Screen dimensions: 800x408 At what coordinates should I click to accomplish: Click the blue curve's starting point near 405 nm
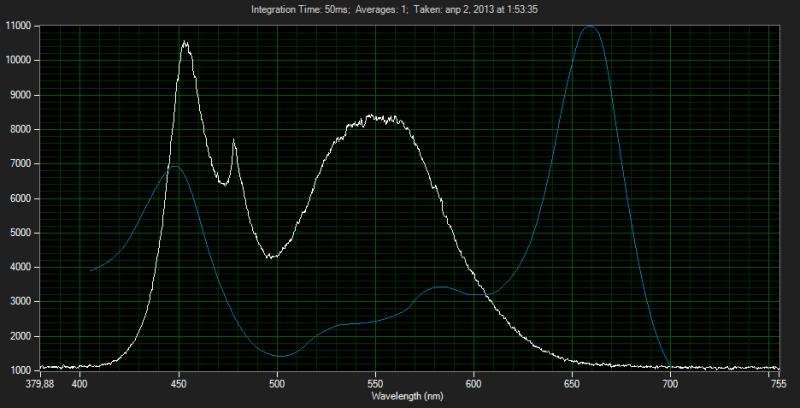pyautogui.click(x=91, y=270)
